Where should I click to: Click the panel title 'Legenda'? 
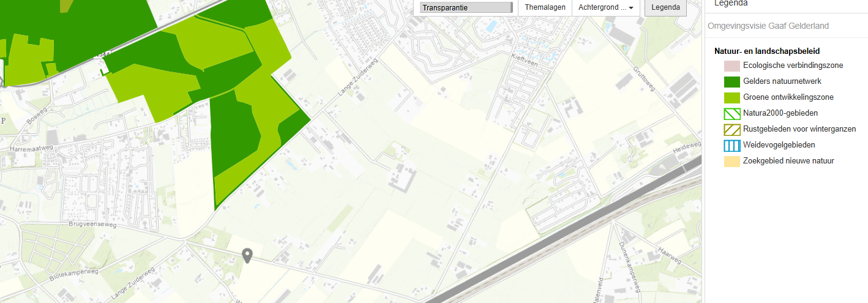pos(731,3)
